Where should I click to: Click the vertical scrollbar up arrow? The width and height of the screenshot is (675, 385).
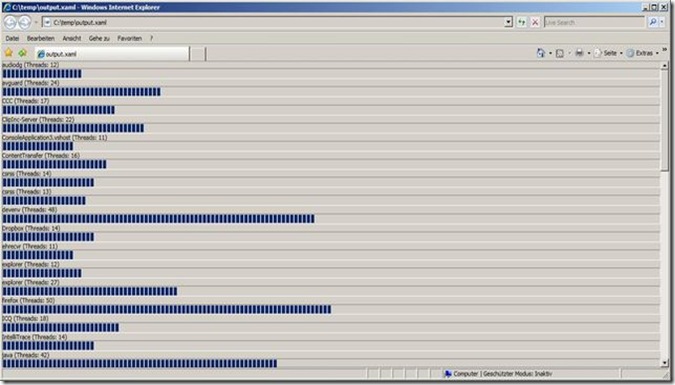click(x=665, y=66)
